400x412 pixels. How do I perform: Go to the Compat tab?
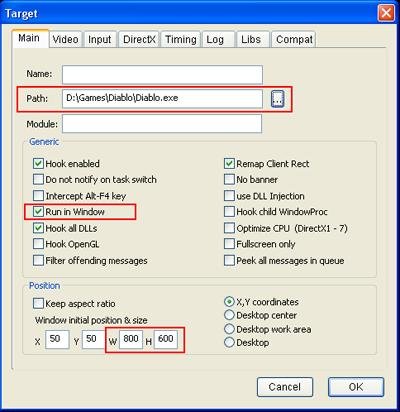click(x=294, y=39)
